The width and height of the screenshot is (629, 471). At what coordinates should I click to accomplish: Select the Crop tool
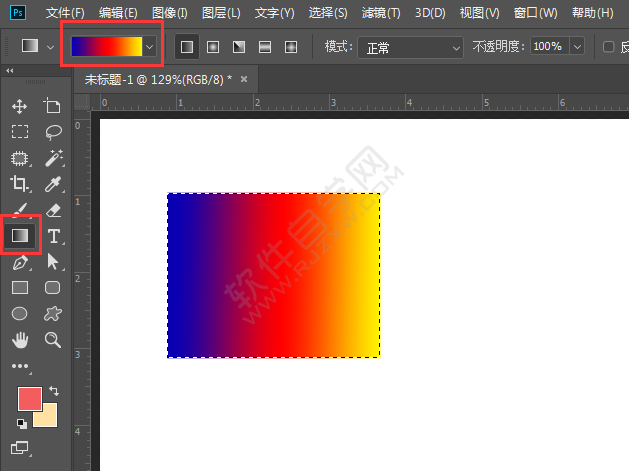pyautogui.click(x=20, y=184)
